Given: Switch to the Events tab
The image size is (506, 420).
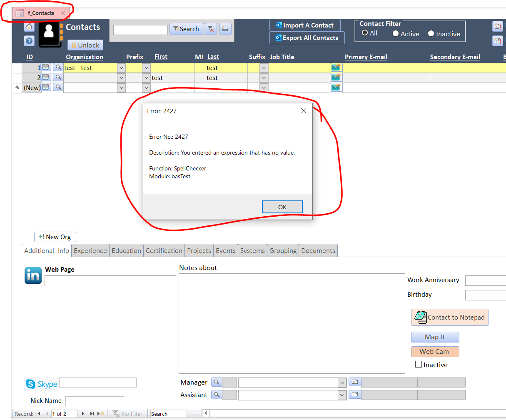Looking at the screenshot, I should point(226,250).
